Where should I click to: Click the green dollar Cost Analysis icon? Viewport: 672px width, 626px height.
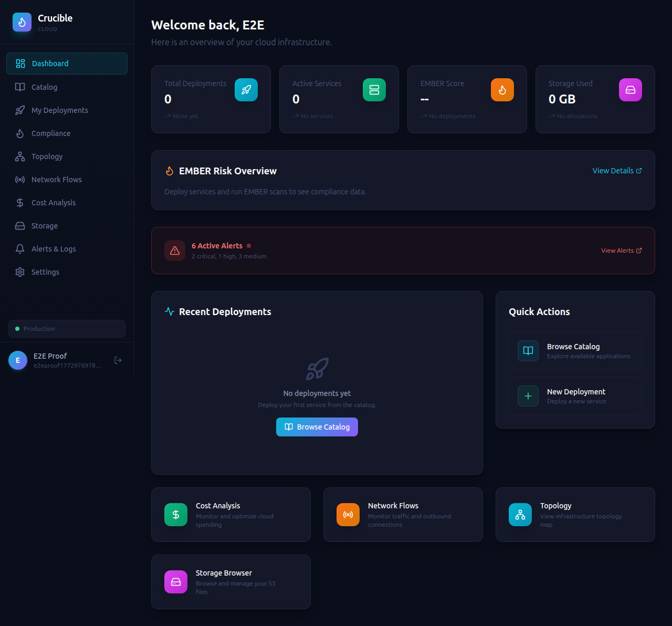click(175, 515)
